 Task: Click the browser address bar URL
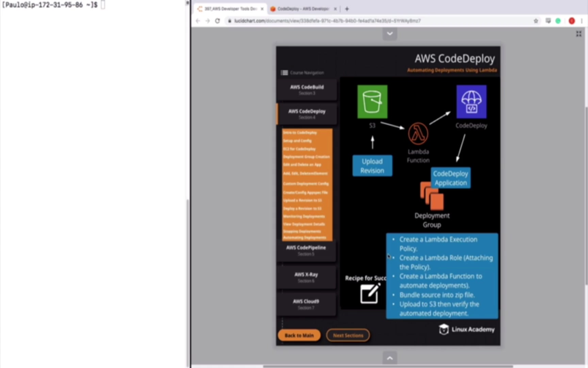(x=327, y=21)
